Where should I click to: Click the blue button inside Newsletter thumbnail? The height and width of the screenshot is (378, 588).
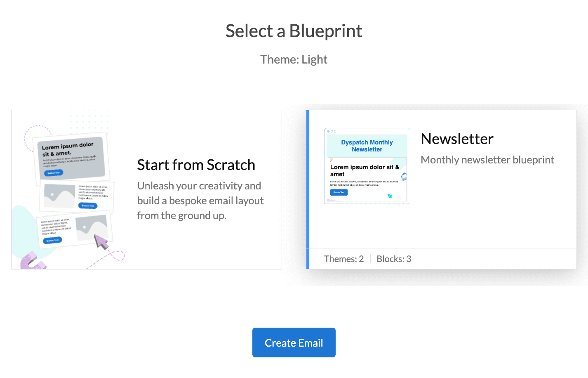[x=339, y=192]
